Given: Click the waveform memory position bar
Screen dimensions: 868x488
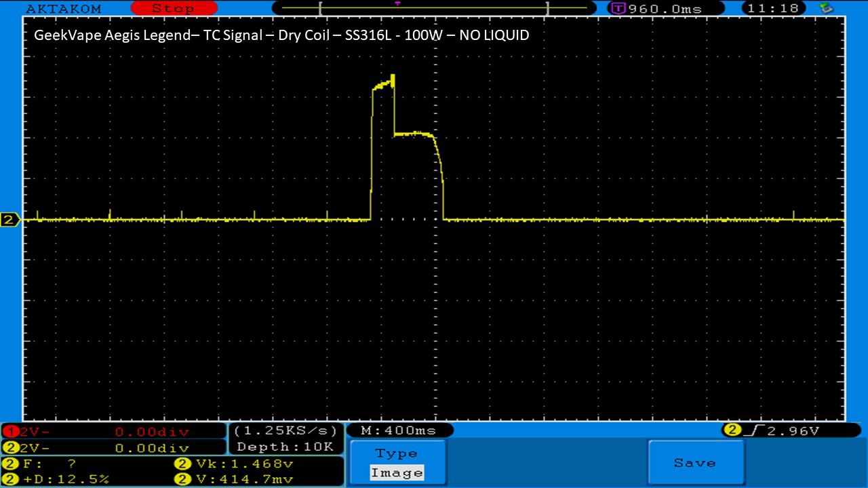Looking at the screenshot, I should pos(433,9).
